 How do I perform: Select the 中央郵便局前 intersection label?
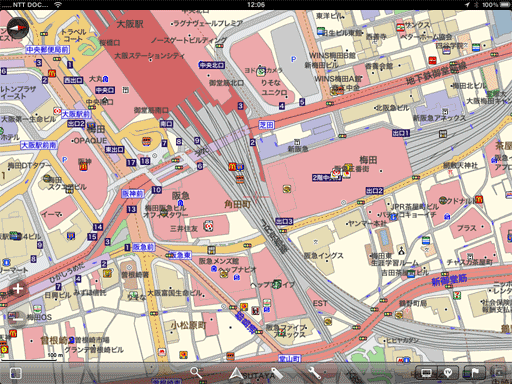(47, 50)
